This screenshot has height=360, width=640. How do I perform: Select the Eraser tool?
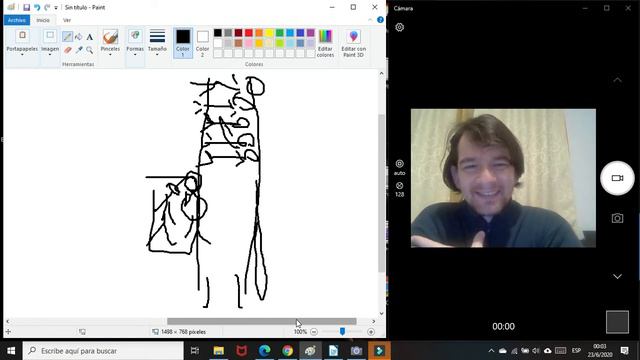pos(67,50)
